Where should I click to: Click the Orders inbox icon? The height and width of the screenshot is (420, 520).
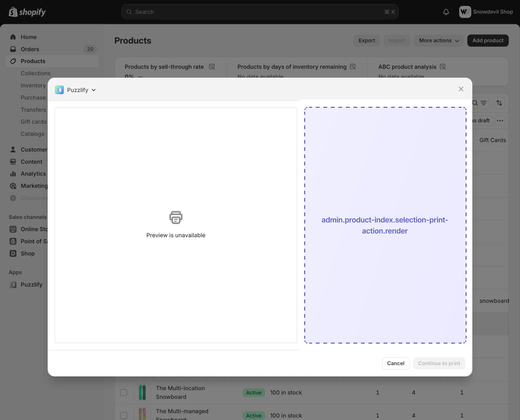pos(13,49)
